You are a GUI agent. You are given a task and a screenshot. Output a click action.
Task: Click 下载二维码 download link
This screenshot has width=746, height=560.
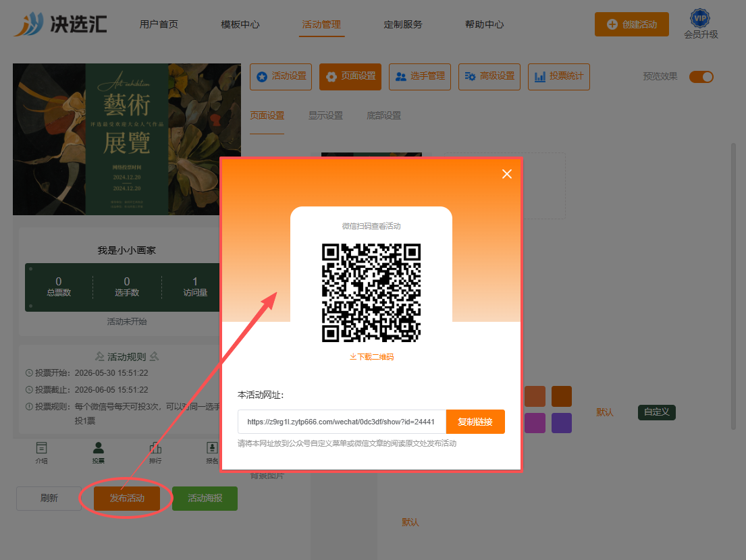pyautogui.click(x=371, y=356)
